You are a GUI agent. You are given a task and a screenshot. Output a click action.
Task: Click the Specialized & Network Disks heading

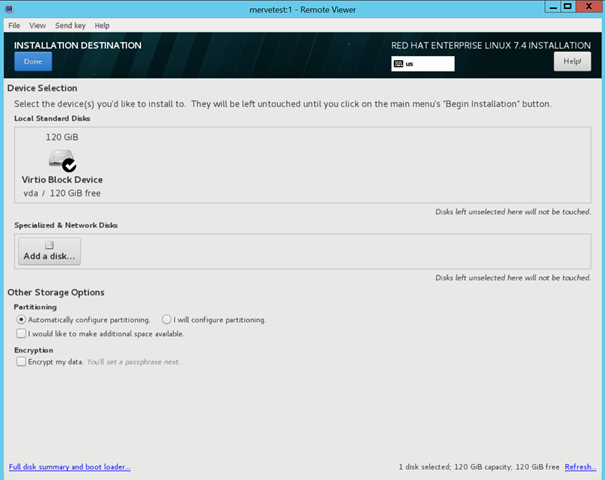[x=66, y=225]
